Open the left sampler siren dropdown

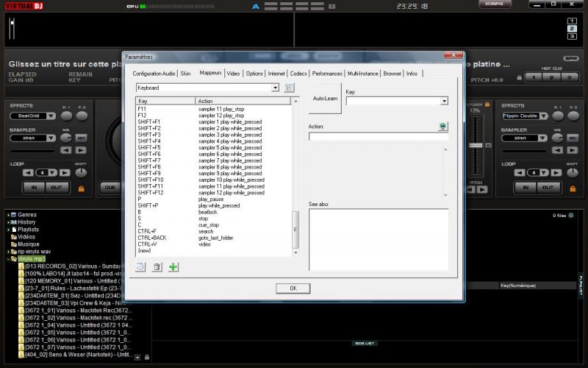tap(51, 138)
